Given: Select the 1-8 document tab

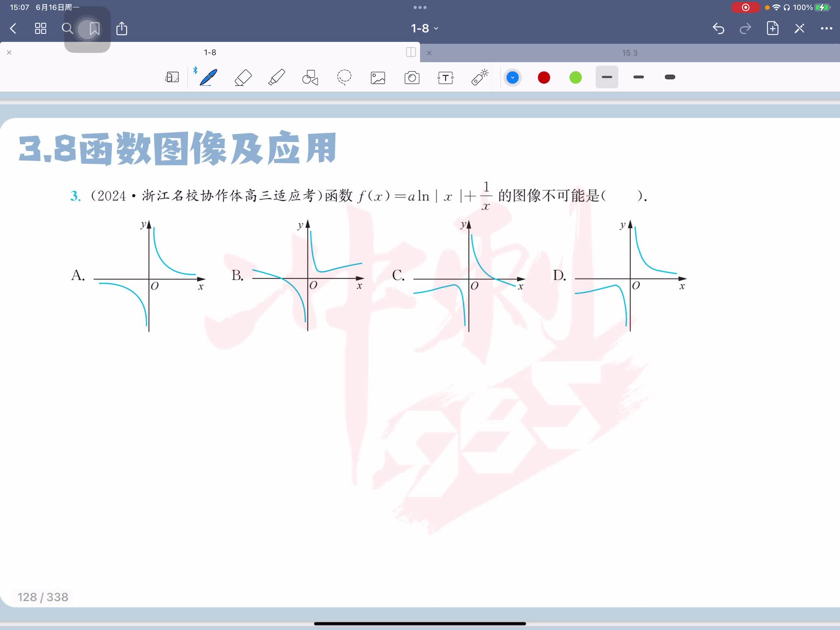Looking at the screenshot, I should pos(210,52).
